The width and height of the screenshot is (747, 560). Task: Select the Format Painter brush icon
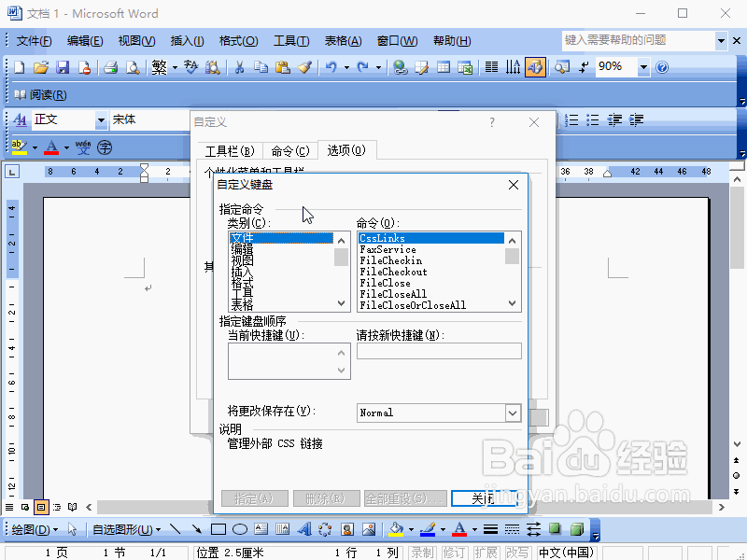tap(304, 67)
